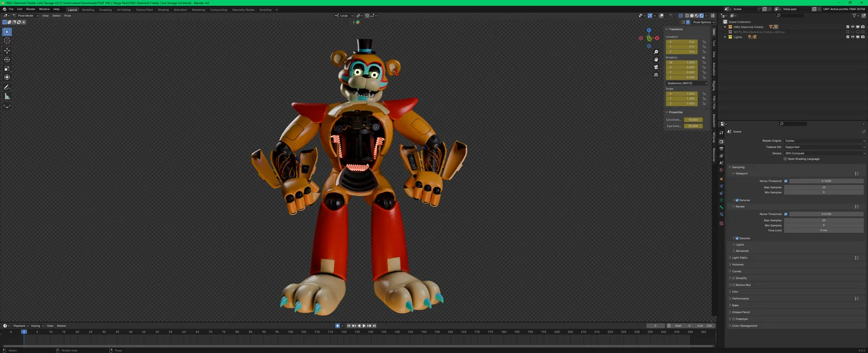The image size is (868, 353).
Task: Toggle Viewport Noise Threshold checkbox
Action: (x=786, y=181)
